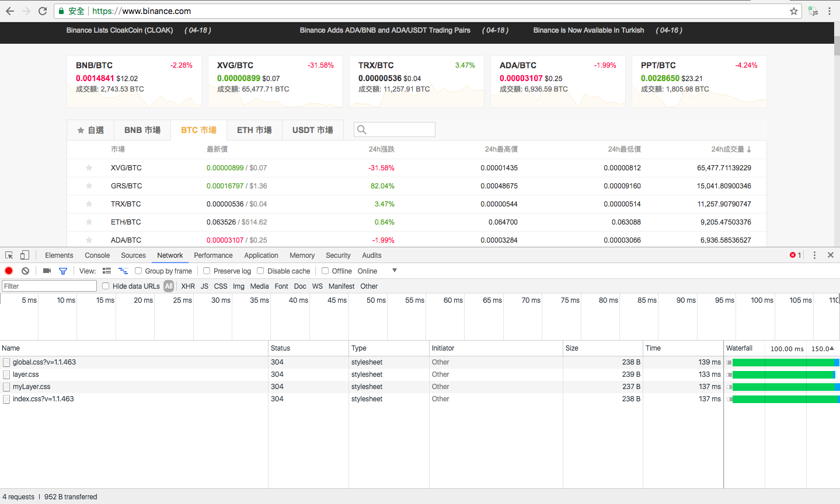Switch to the Console tab

pos(97,256)
